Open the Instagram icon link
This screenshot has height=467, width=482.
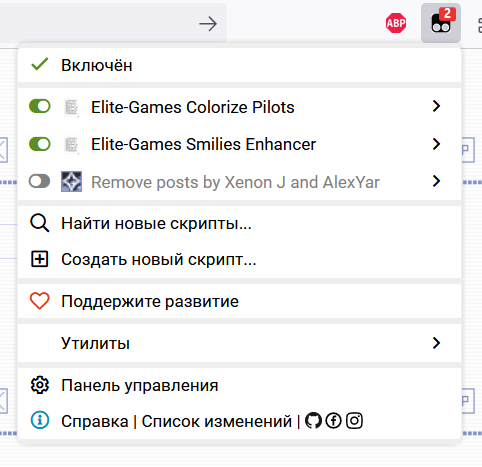(x=354, y=420)
